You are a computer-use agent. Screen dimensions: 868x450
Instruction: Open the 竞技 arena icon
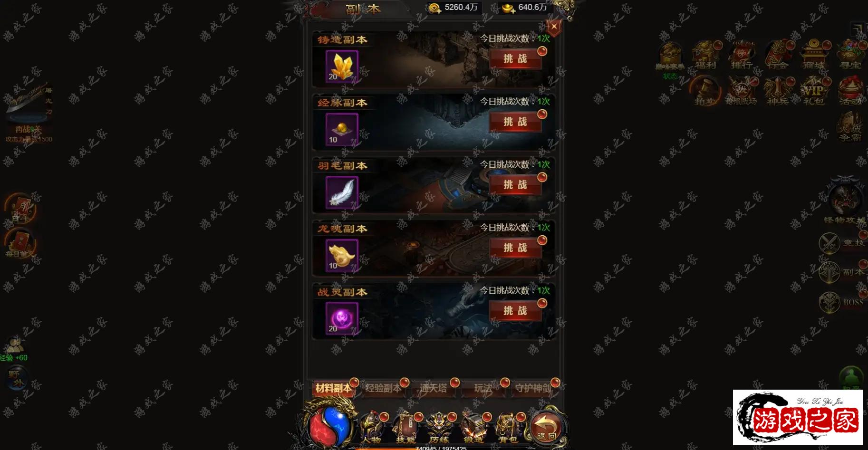[x=842, y=243]
